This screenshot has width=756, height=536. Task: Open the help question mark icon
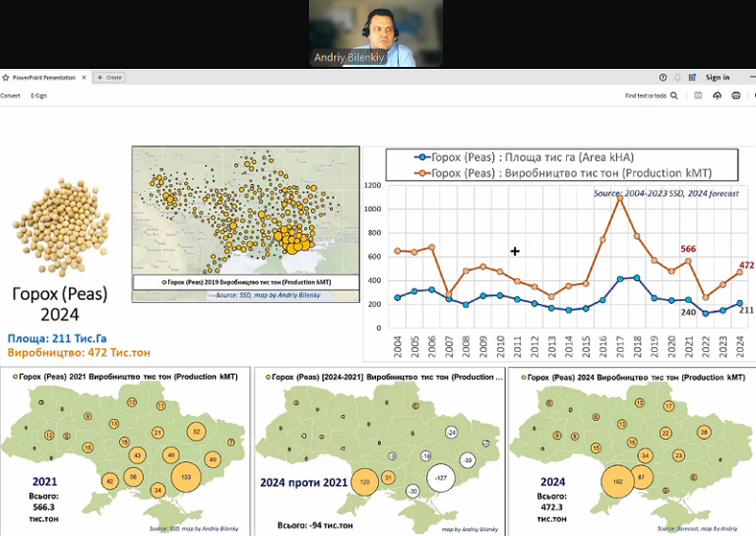[662, 78]
